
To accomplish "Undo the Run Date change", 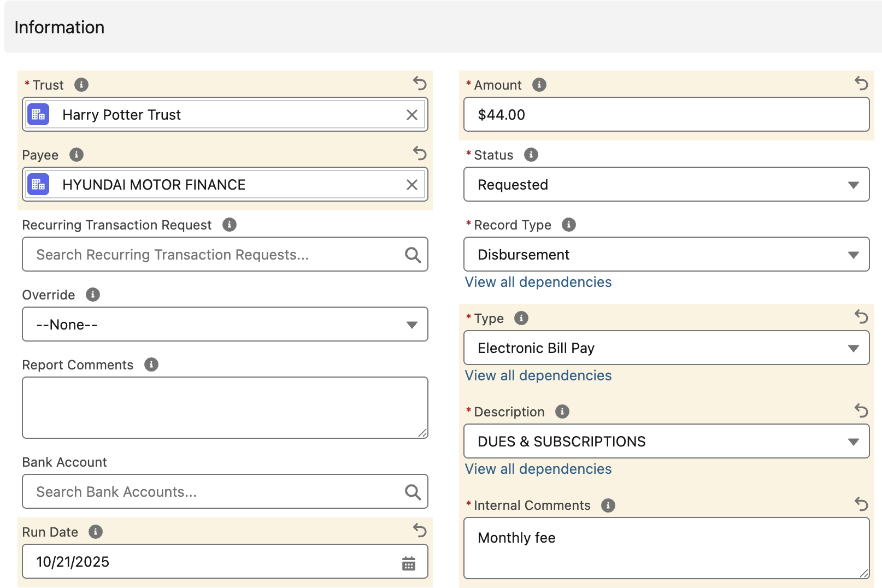I will click(x=420, y=530).
